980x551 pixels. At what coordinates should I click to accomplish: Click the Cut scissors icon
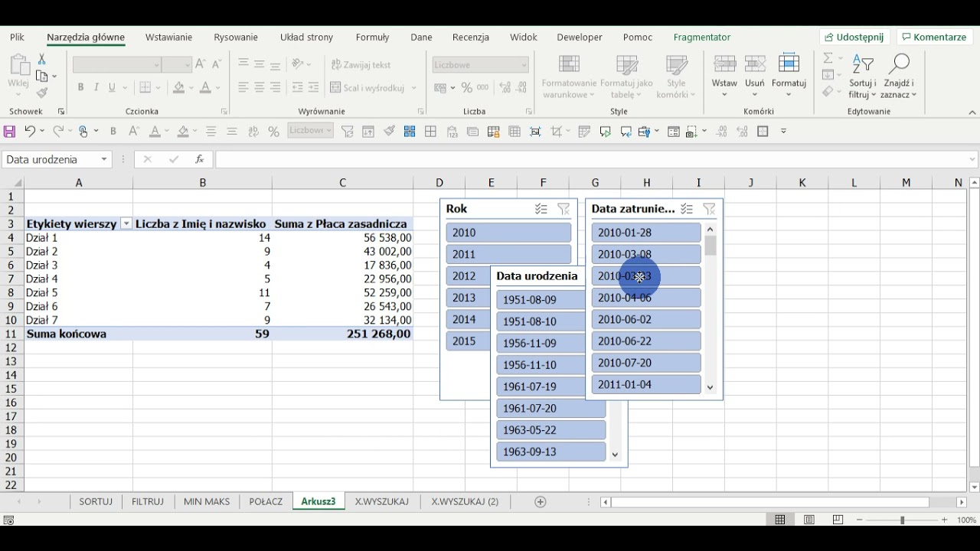(41, 59)
